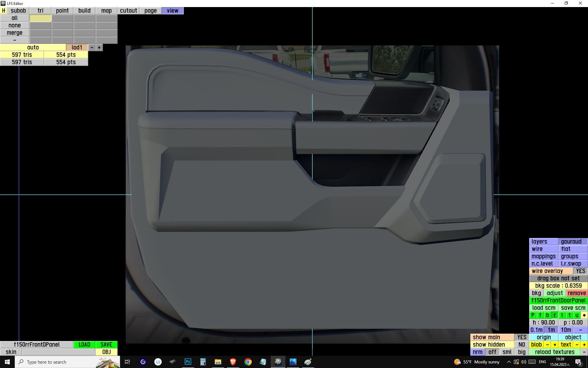Toggle show main YES setting

pos(522,337)
